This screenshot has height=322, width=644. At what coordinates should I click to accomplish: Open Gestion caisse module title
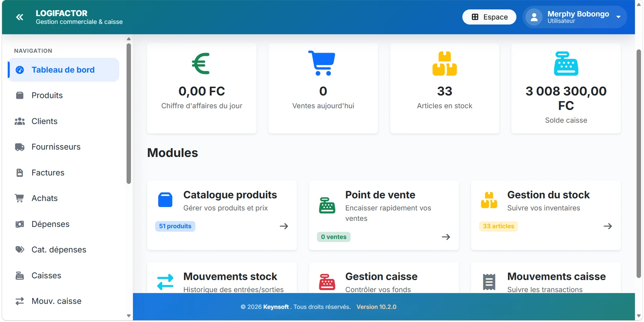381,277
